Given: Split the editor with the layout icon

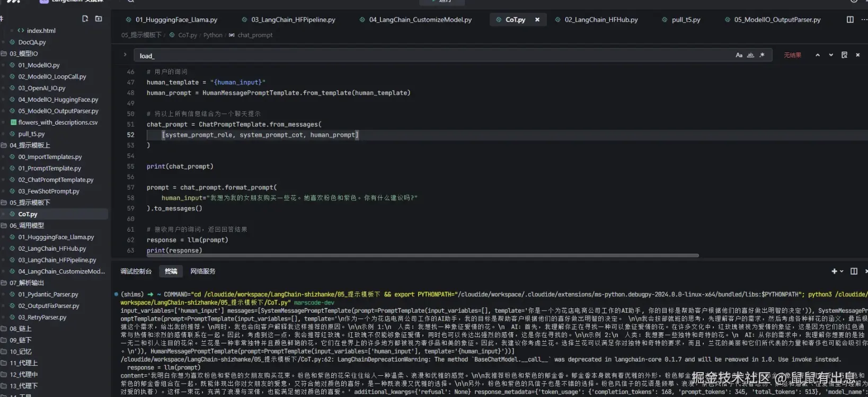Looking at the screenshot, I should (x=850, y=20).
